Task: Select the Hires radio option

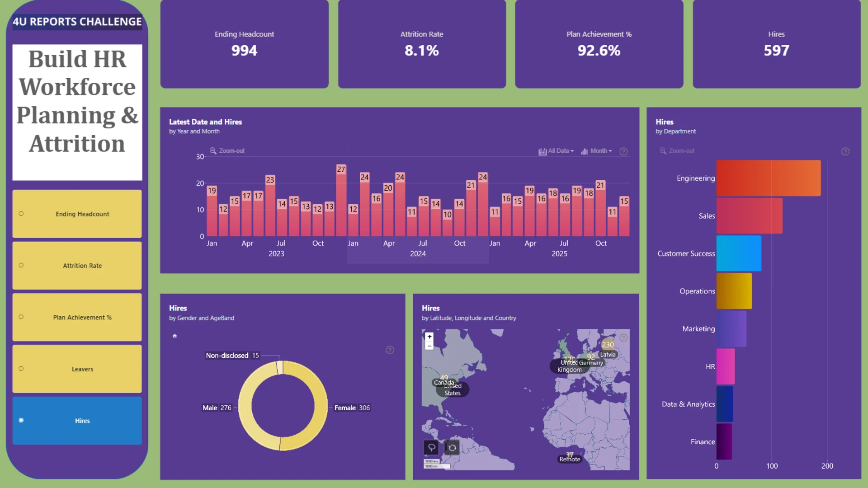Action: point(21,420)
